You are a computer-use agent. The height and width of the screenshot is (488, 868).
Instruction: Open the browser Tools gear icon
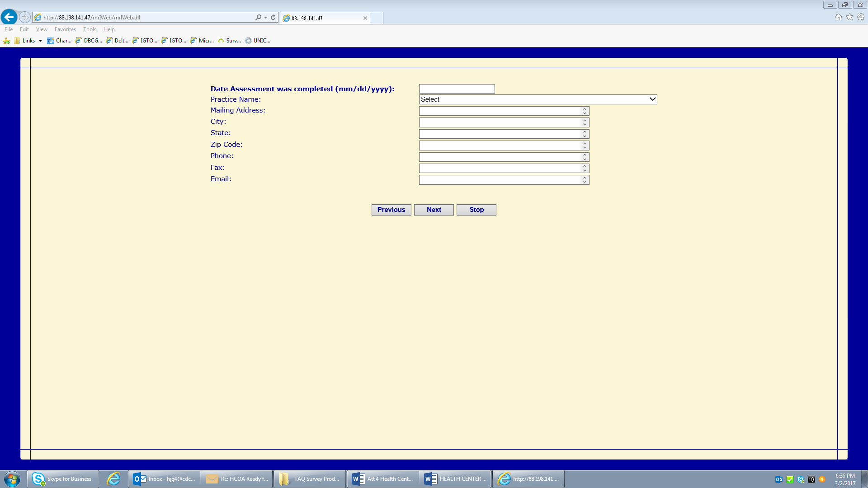click(861, 17)
